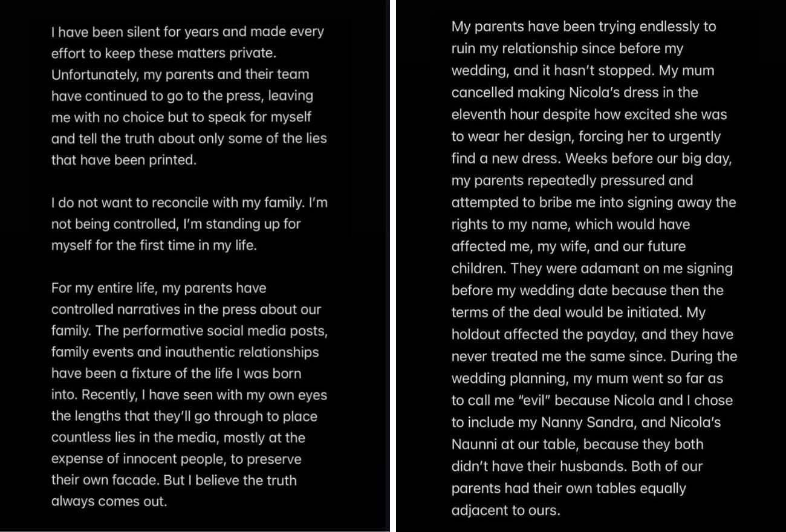Click the line "to include my Nanny Sandra, and Nicola's"
This screenshot has width=786, height=532.
(586, 423)
